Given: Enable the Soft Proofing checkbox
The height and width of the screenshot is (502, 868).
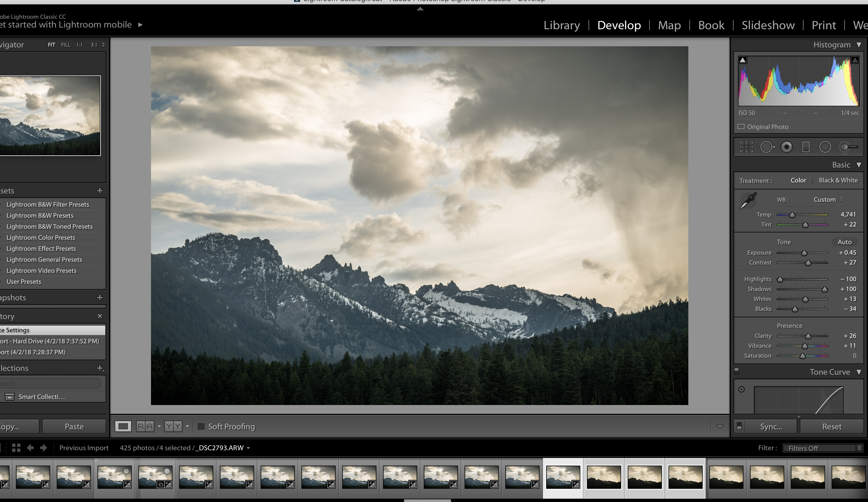Looking at the screenshot, I should [201, 427].
